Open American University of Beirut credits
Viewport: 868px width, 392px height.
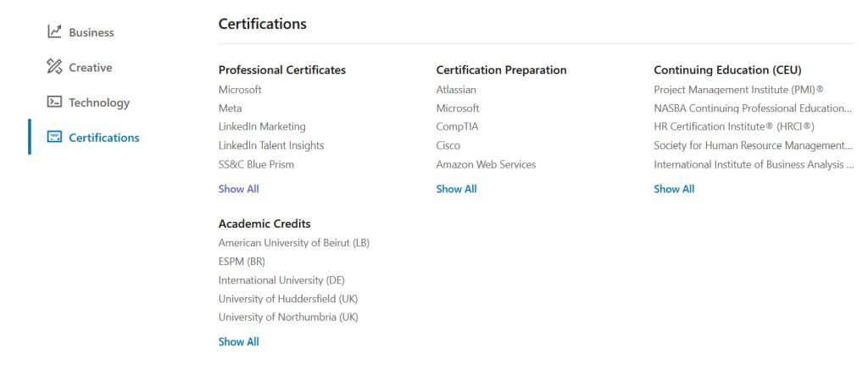[293, 243]
